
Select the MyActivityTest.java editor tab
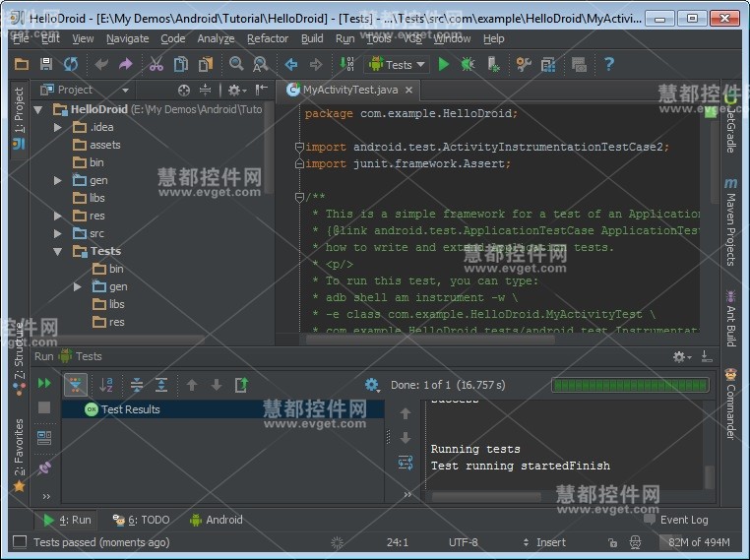pos(349,90)
